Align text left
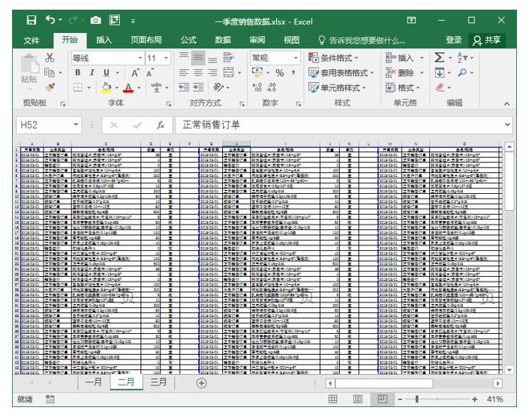Viewport: 529px width, 420px height. point(184,72)
